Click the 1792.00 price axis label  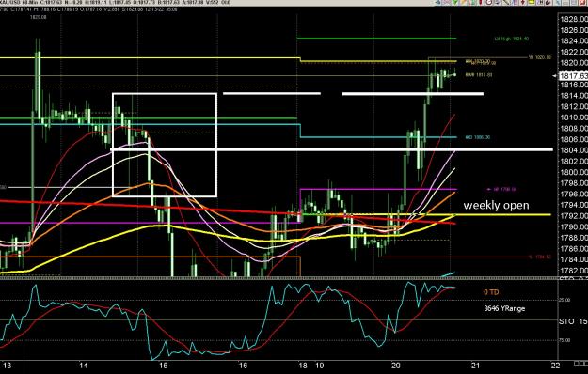coord(573,215)
